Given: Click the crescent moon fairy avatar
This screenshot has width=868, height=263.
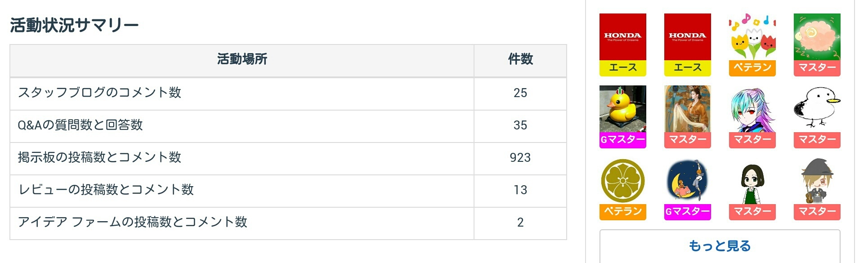Looking at the screenshot, I should coord(687,181).
